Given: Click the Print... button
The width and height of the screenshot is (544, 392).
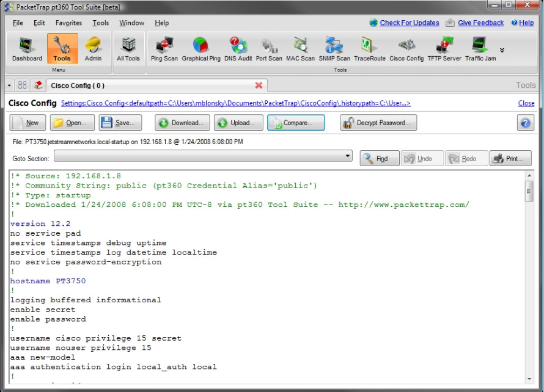Looking at the screenshot, I should (x=510, y=158).
